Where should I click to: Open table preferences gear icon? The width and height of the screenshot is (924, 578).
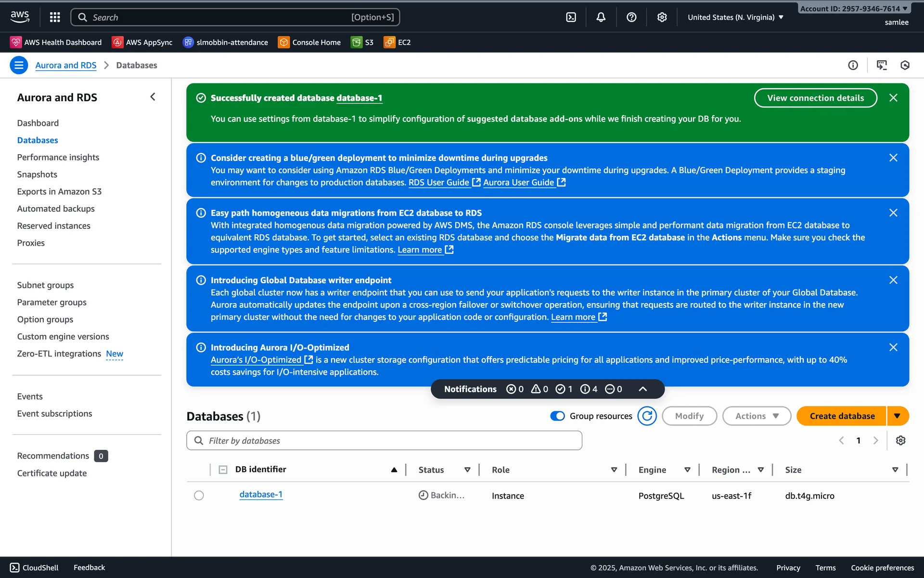(x=900, y=440)
